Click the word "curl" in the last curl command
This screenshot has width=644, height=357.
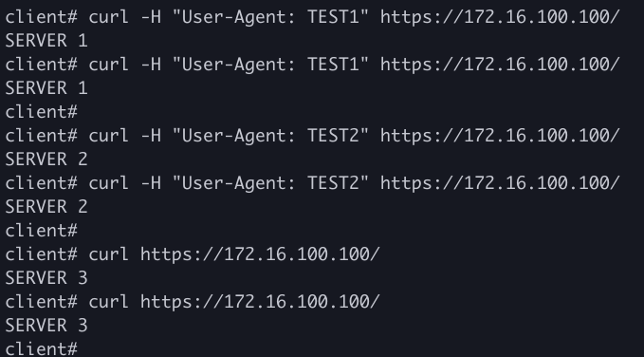click(x=108, y=302)
